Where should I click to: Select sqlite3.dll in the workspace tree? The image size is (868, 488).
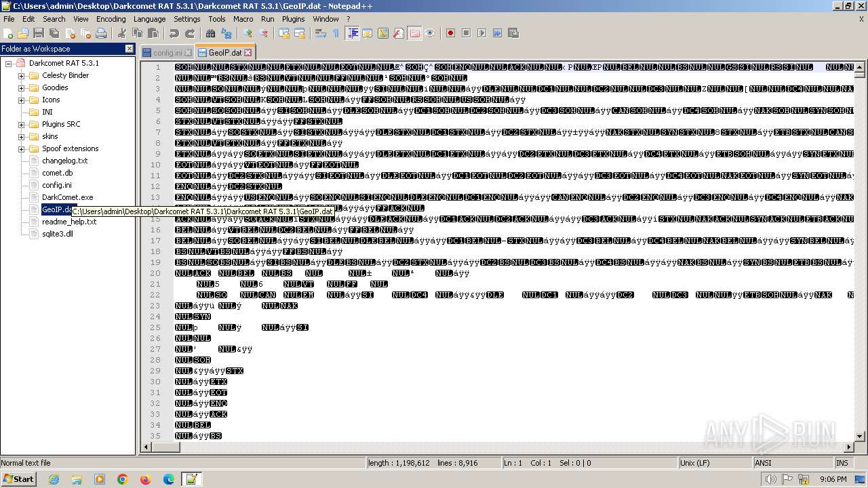coord(57,234)
